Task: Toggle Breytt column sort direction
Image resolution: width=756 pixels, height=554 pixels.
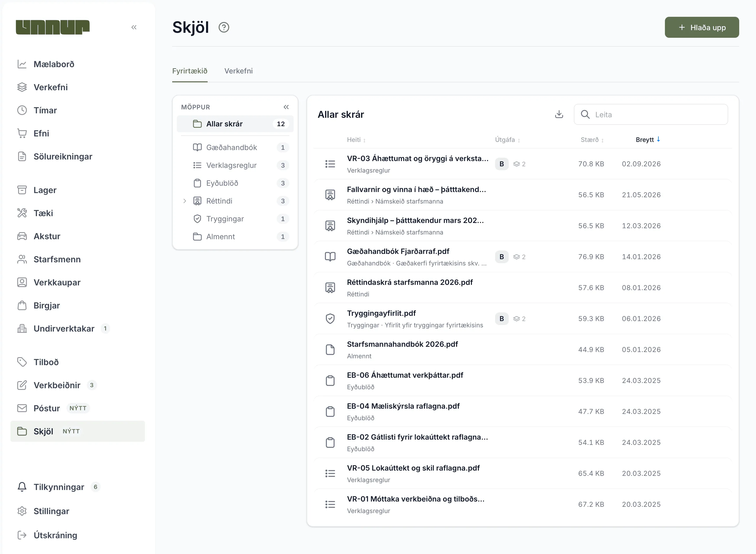Action: pos(648,140)
